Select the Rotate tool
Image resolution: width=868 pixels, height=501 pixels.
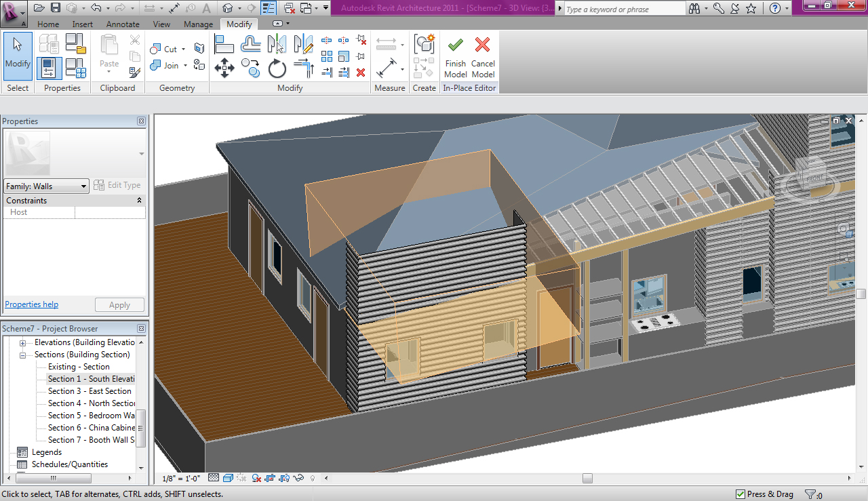[277, 68]
